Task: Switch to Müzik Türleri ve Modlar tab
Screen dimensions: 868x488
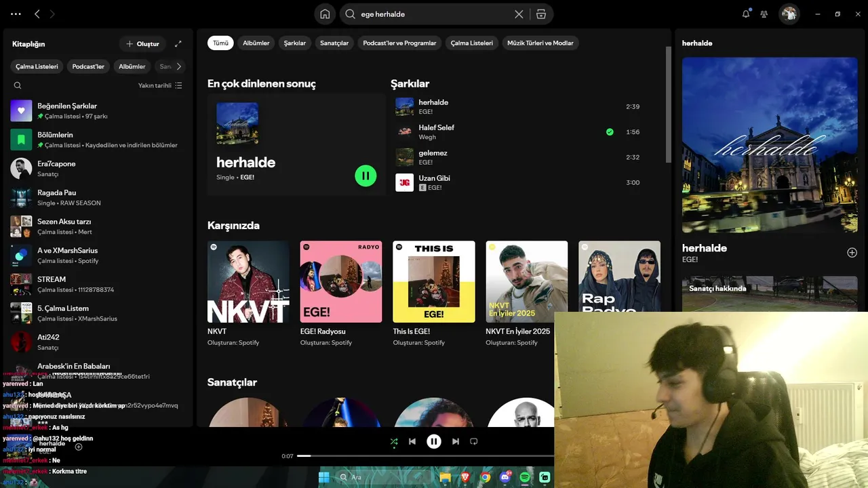Action: point(540,43)
